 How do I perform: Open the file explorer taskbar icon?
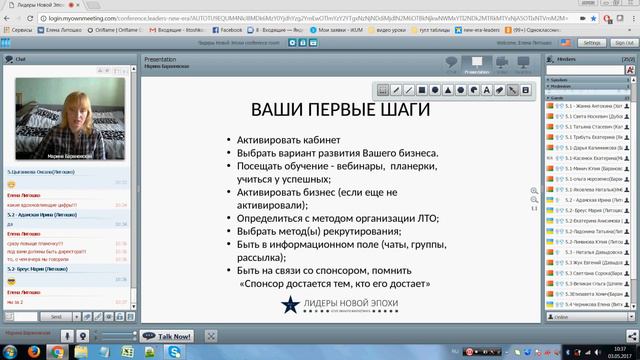click(80, 352)
